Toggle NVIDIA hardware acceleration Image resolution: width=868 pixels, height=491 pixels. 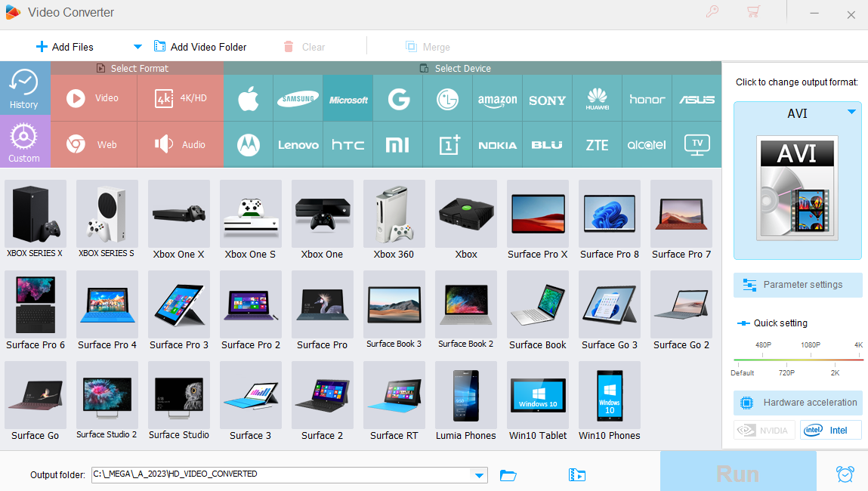(764, 430)
